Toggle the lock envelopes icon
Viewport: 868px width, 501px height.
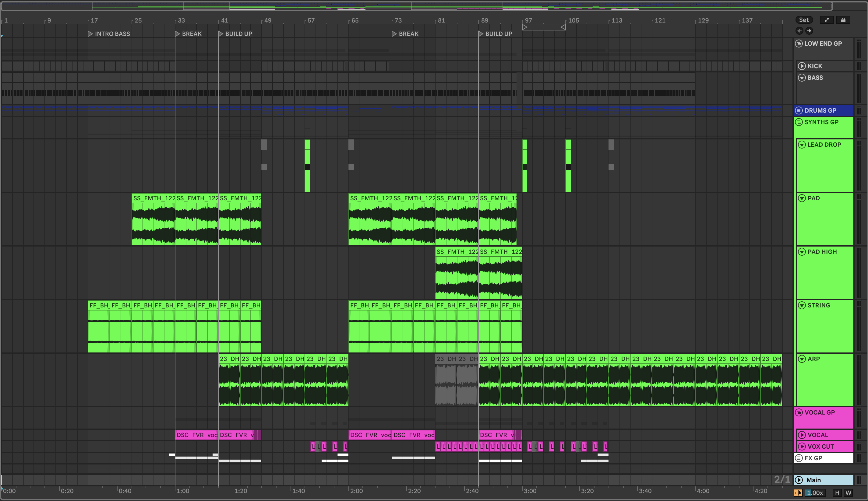[x=843, y=20]
